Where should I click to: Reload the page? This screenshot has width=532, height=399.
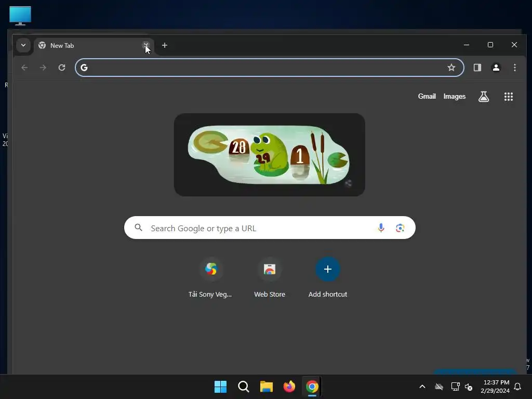pos(62,68)
